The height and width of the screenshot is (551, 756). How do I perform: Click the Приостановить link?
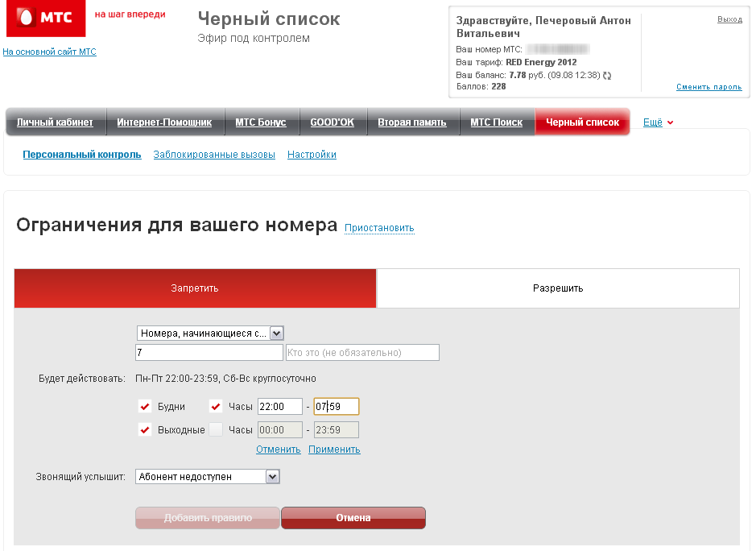tap(379, 228)
